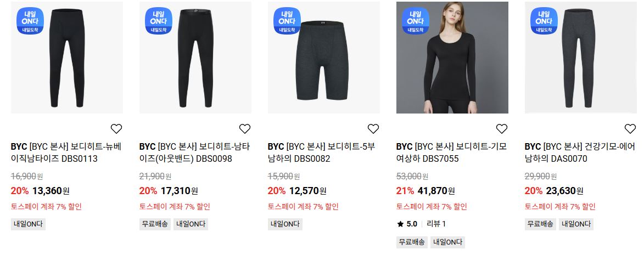The width and height of the screenshot is (644, 255).
Task: Click 내일ON다 badge icon on first product image
Action: tap(30, 21)
